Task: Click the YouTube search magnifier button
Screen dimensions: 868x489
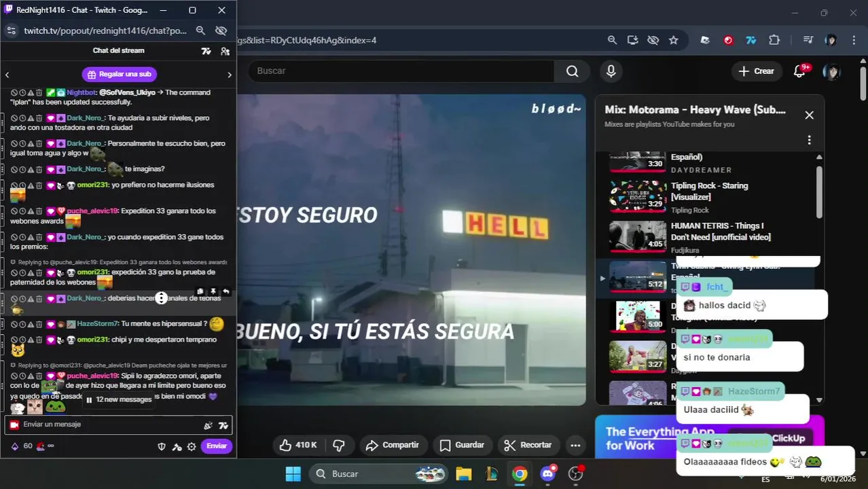Action: pyautogui.click(x=572, y=71)
